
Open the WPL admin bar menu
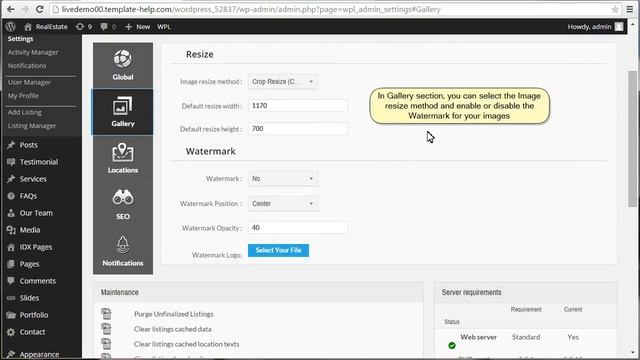click(164, 27)
